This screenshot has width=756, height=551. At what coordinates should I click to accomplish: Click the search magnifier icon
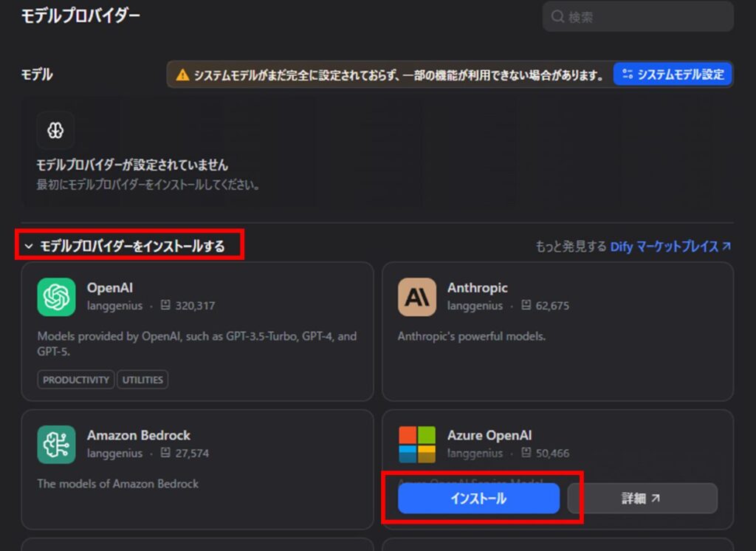coord(557,17)
